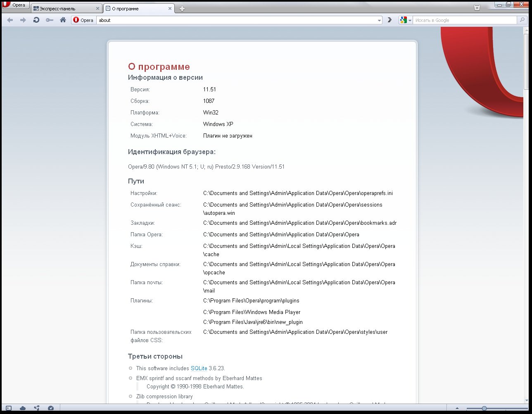Click the styles\user CSS folder path

click(295, 332)
